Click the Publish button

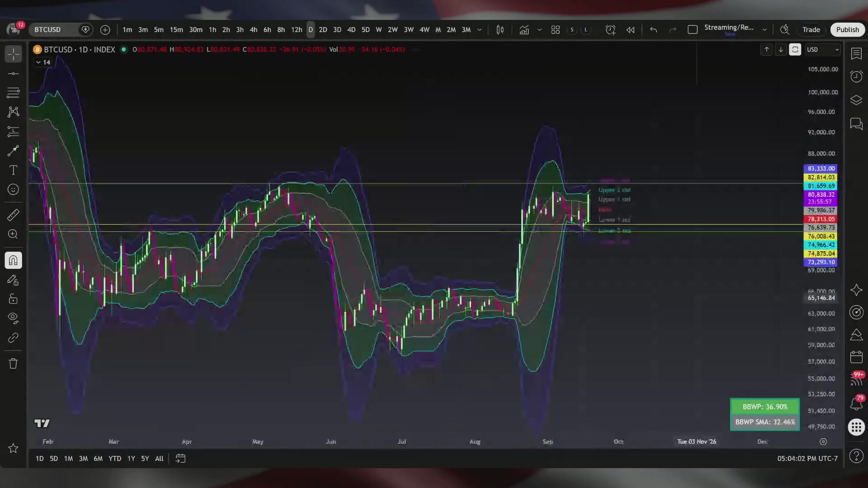[x=847, y=30]
